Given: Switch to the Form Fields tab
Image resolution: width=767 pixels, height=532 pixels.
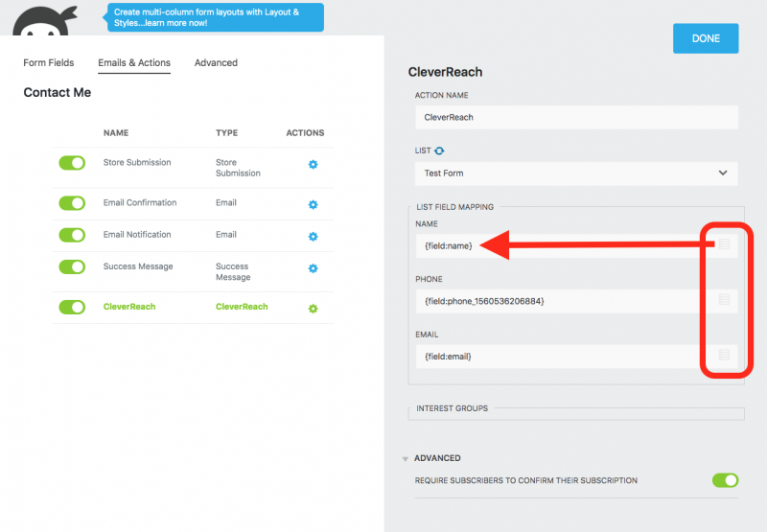Looking at the screenshot, I should click(x=48, y=63).
